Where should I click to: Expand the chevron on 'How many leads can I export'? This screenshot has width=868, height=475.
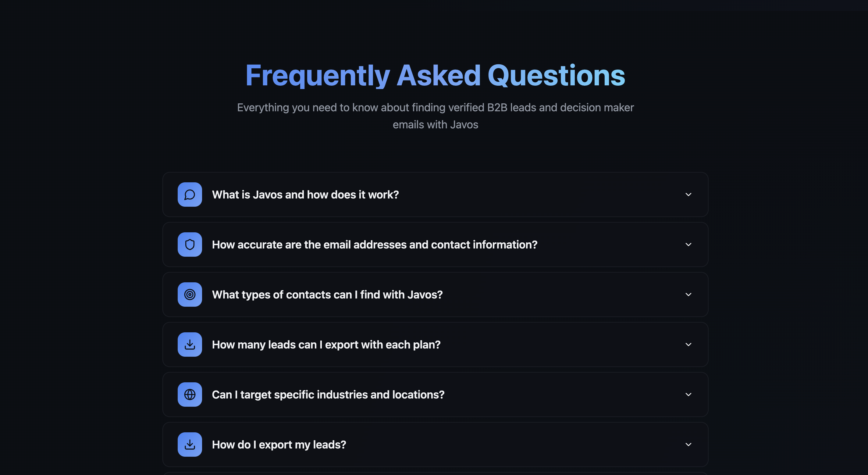(x=688, y=345)
